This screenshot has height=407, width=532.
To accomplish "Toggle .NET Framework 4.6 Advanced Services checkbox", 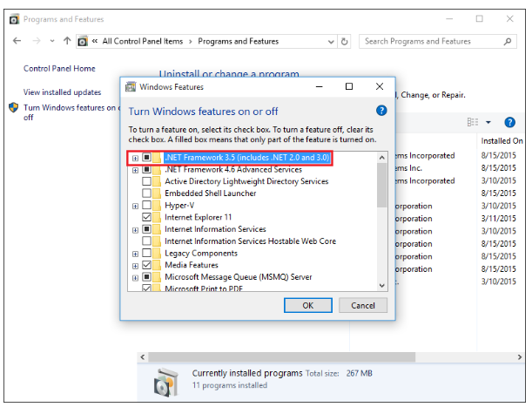I will click(146, 169).
